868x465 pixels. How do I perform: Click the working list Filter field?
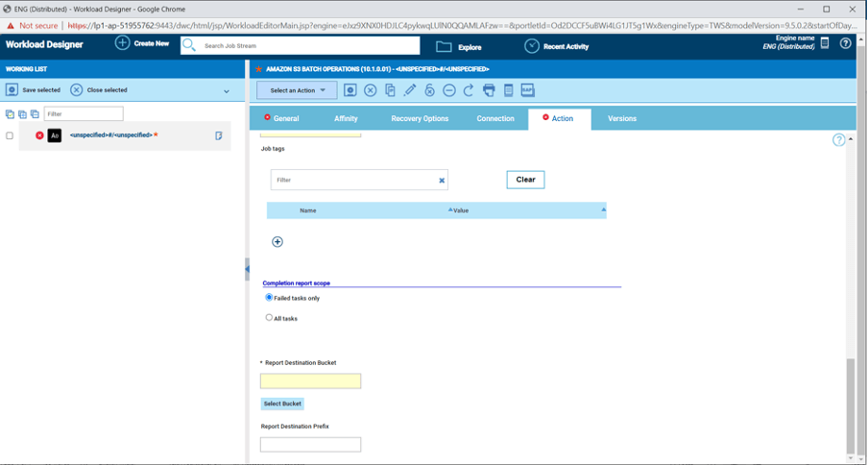pyautogui.click(x=84, y=113)
